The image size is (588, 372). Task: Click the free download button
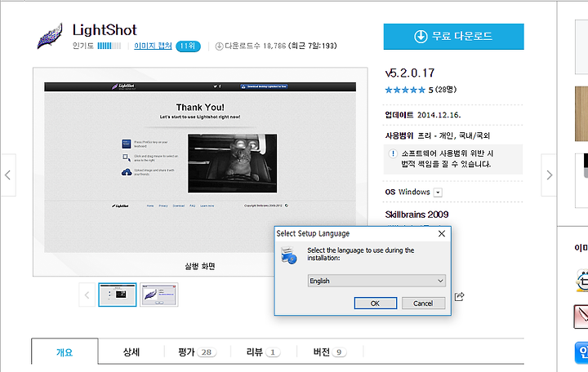point(453,37)
